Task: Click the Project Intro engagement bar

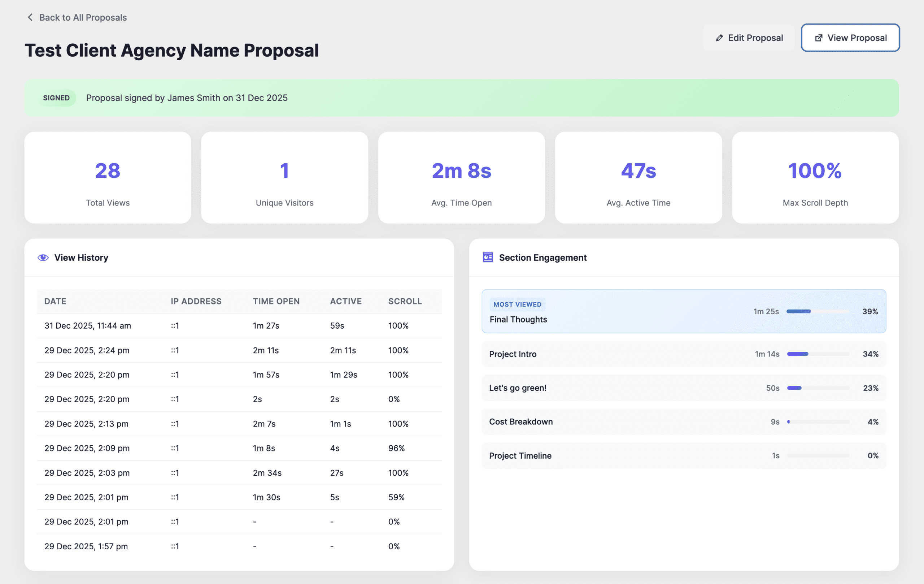Action: pyautogui.click(x=818, y=354)
